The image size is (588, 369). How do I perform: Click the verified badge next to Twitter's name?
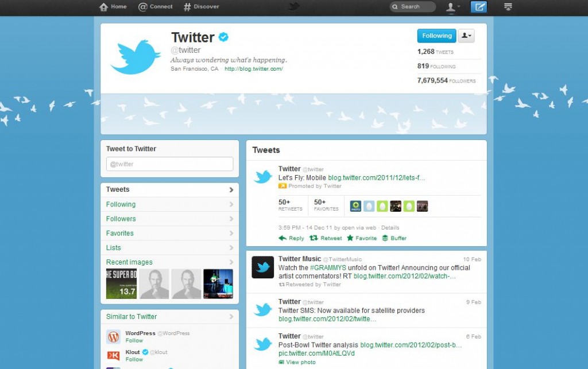[223, 36]
